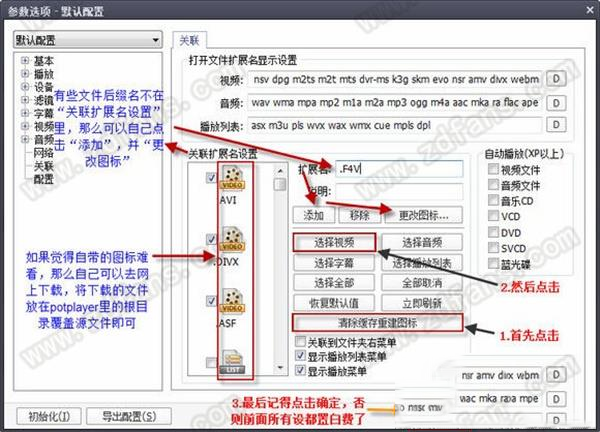Switch to the 关联 tab
600x432 pixels.
tap(189, 41)
